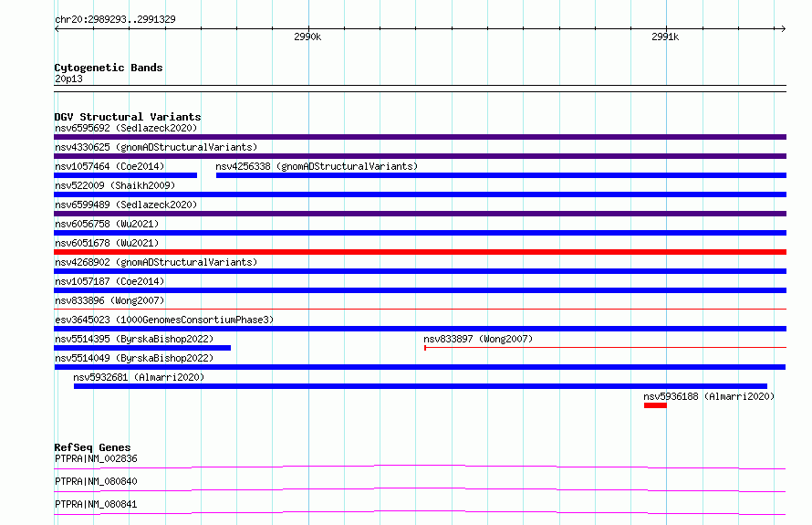This screenshot has width=812, height=525.
Task: Click the left arrow on the ruler
Action: pyautogui.click(x=57, y=28)
